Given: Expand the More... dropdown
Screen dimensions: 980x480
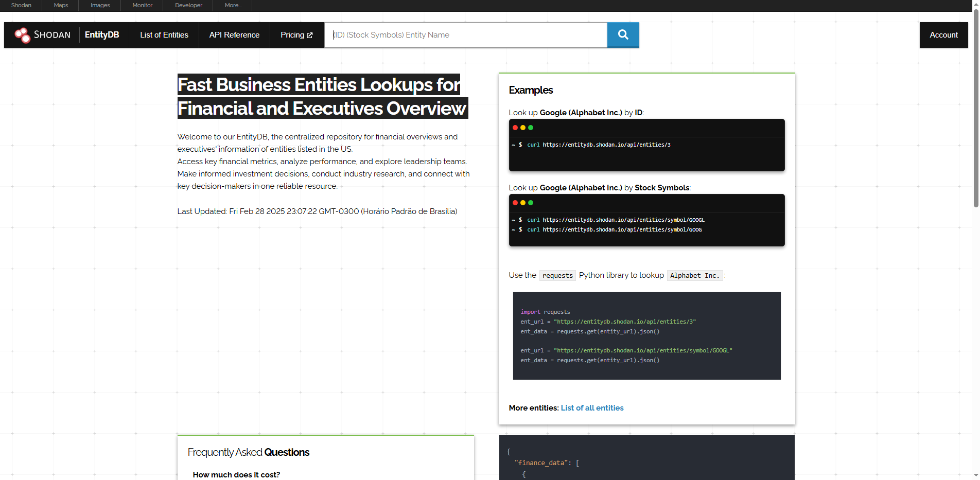Looking at the screenshot, I should 233,5.
